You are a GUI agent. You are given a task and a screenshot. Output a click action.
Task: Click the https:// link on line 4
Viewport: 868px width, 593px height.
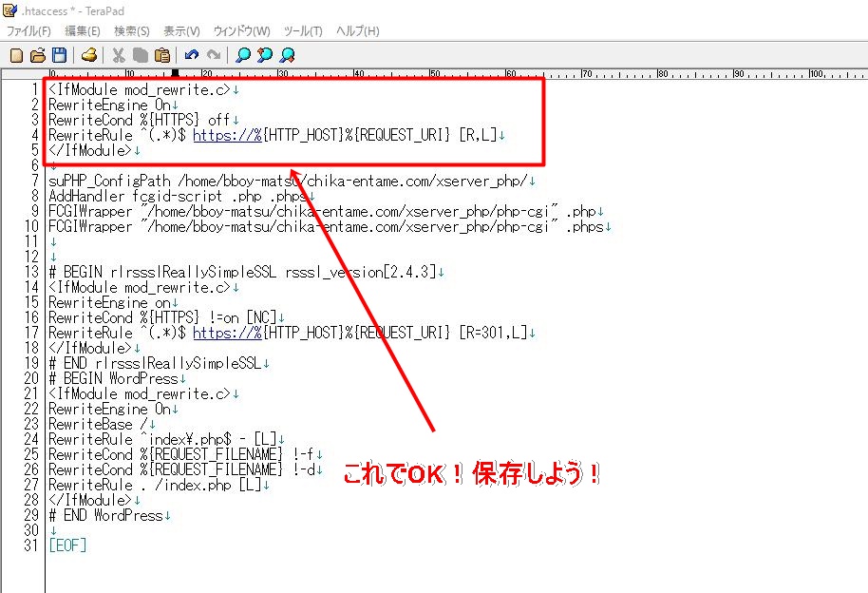click(x=228, y=135)
